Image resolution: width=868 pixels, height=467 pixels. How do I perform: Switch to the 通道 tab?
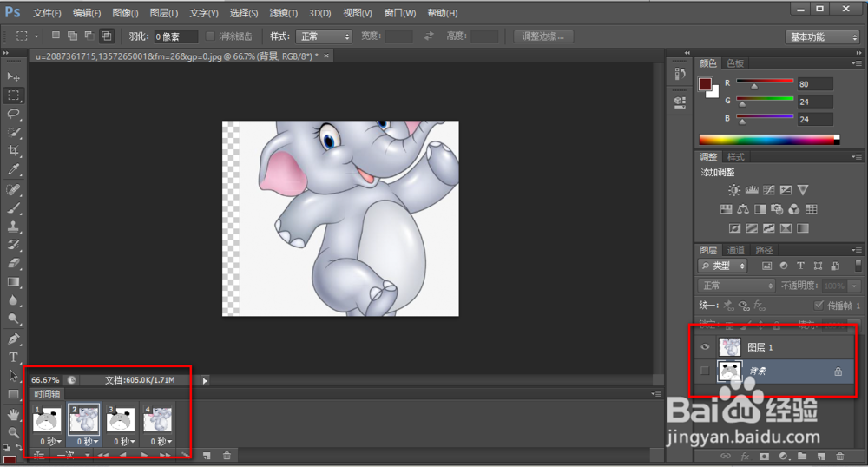click(x=736, y=250)
